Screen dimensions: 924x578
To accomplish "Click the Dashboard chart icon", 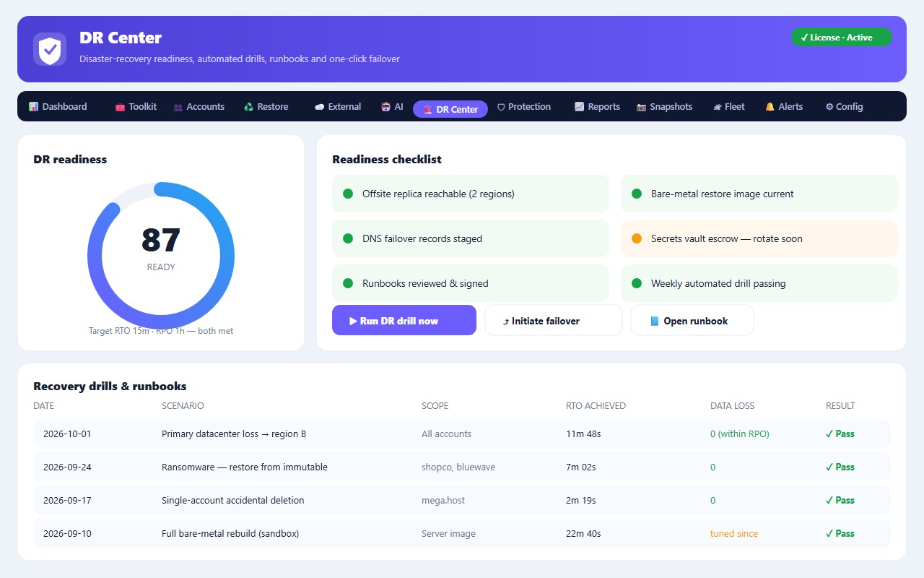I will click(33, 107).
